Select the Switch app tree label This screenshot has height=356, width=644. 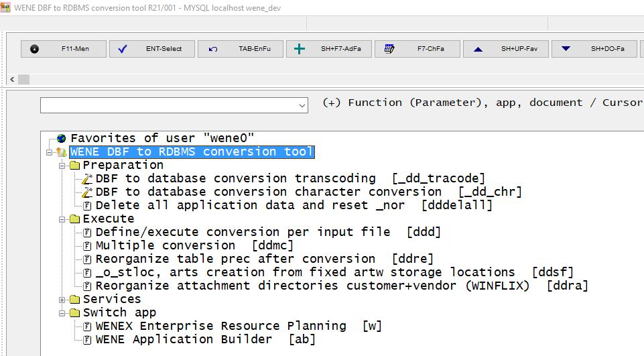pyautogui.click(x=119, y=313)
